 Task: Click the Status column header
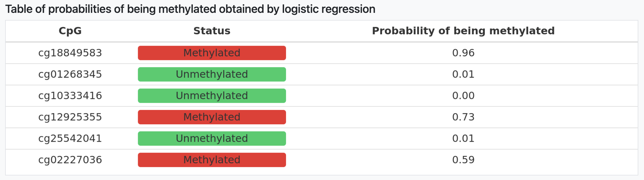coord(212,31)
